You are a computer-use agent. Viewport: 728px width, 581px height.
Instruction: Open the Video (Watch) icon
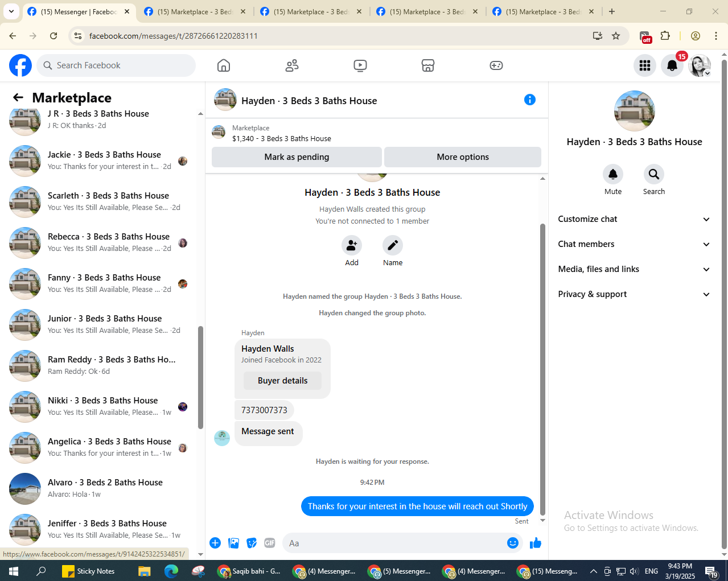point(360,65)
